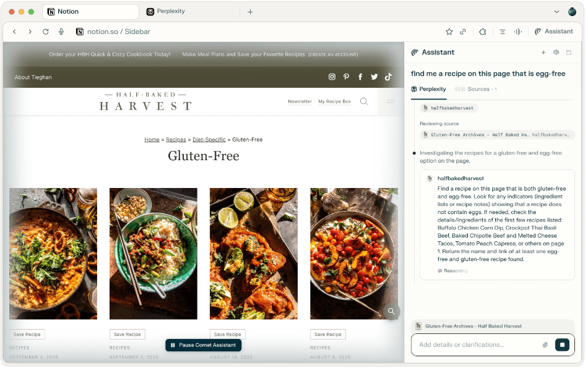Reload the page with the refresh icon
588x368 pixels.
coord(46,32)
